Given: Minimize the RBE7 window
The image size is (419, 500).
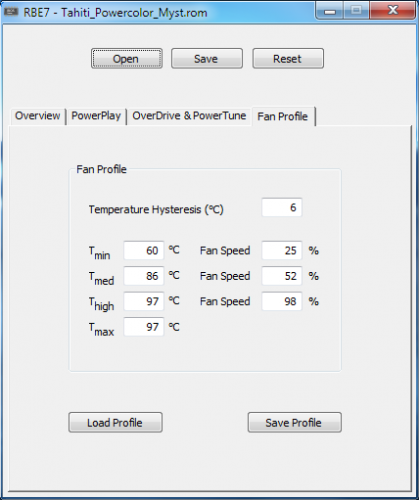Looking at the screenshot, I should click(330, 11).
